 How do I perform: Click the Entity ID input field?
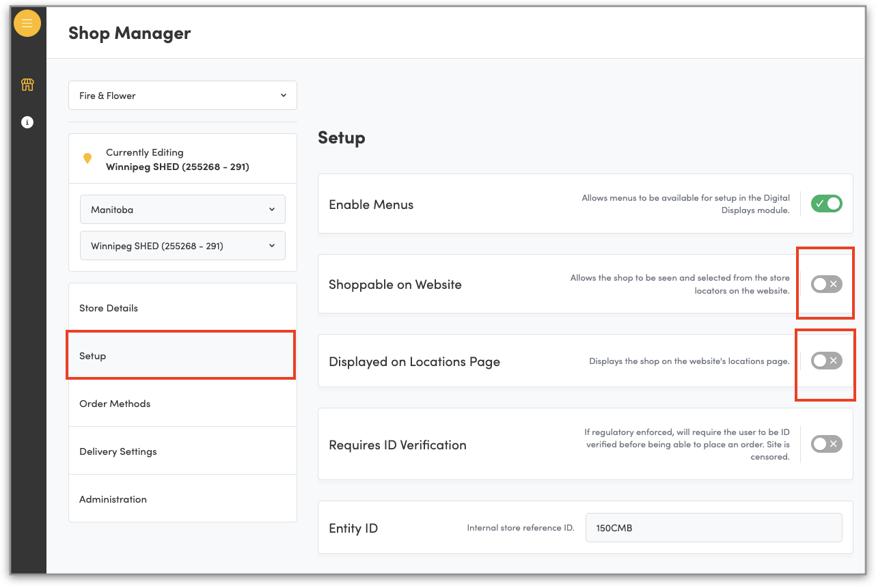click(713, 528)
